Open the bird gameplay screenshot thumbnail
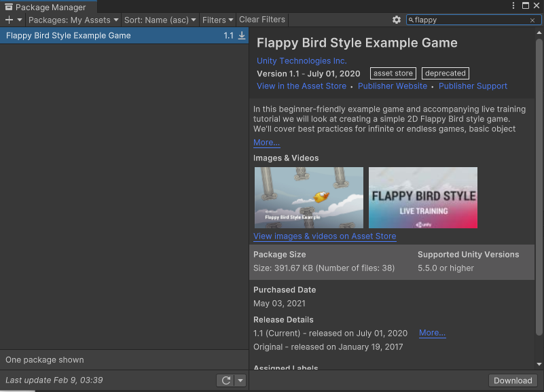This screenshot has height=392, width=544. coord(309,198)
